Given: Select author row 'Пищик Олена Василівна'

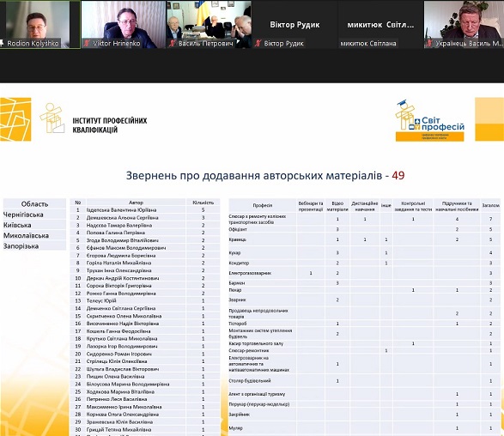Looking at the screenshot, I should click(145, 376).
